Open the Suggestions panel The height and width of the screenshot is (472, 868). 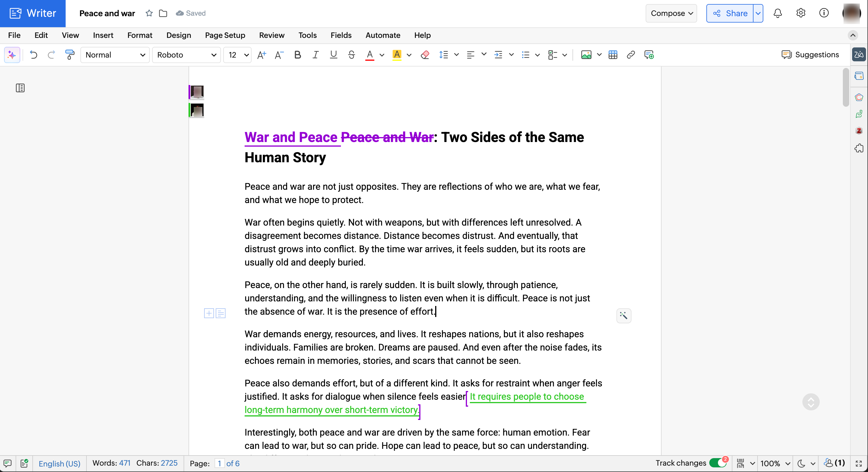[x=810, y=55]
